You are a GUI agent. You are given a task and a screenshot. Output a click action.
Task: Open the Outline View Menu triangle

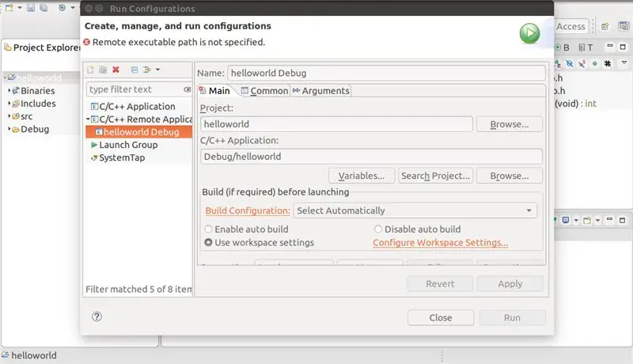click(624, 63)
